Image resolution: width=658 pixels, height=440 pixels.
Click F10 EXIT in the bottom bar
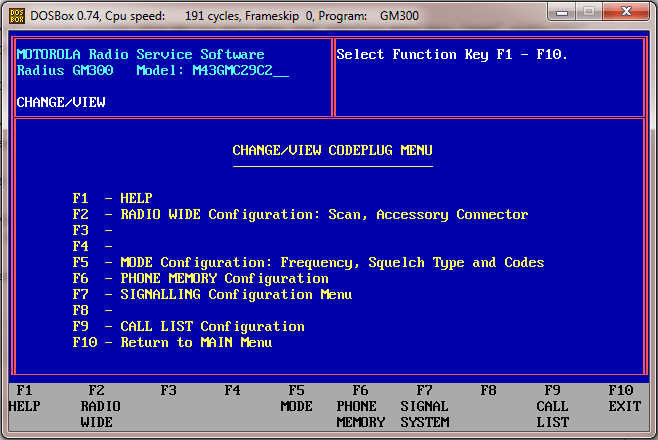coord(624,398)
